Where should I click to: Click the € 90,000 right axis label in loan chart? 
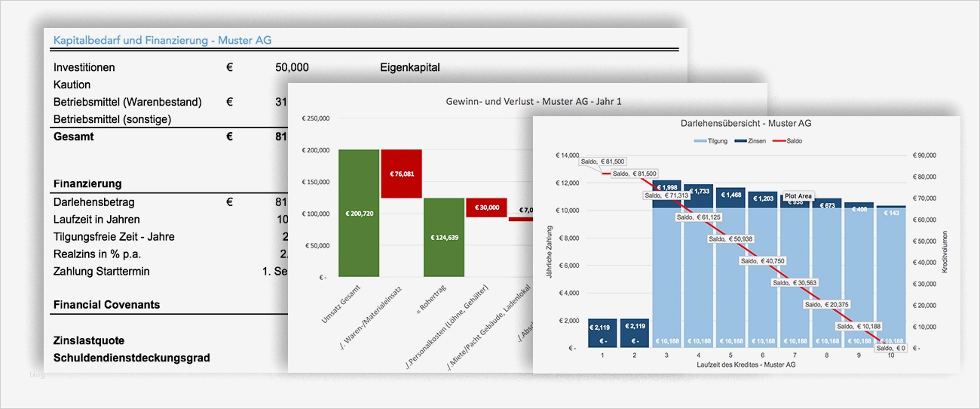point(924,155)
